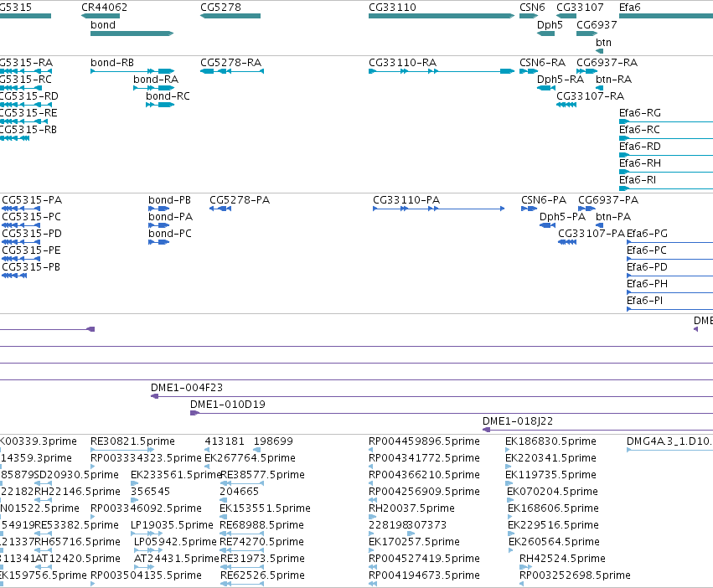Select the CR44062 gene glyph
The height and width of the screenshot is (588, 713).
point(101,16)
